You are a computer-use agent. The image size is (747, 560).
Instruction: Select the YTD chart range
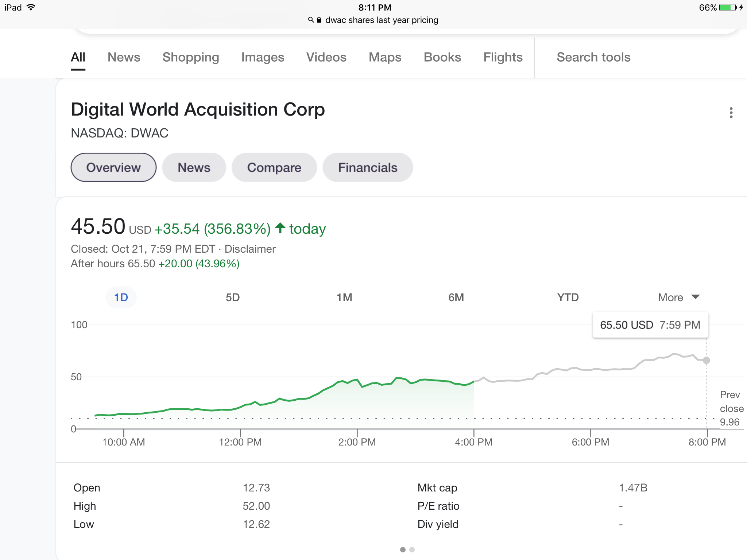click(x=568, y=297)
